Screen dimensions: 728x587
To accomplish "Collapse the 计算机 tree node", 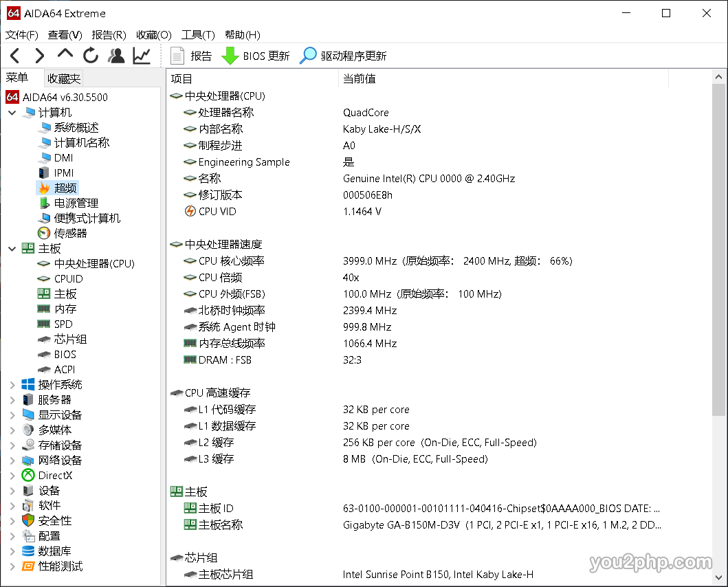I will point(12,113).
